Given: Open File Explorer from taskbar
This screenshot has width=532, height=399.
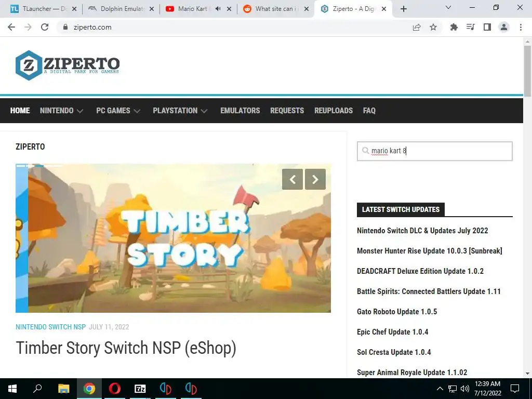Looking at the screenshot, I should click(63, 389).
